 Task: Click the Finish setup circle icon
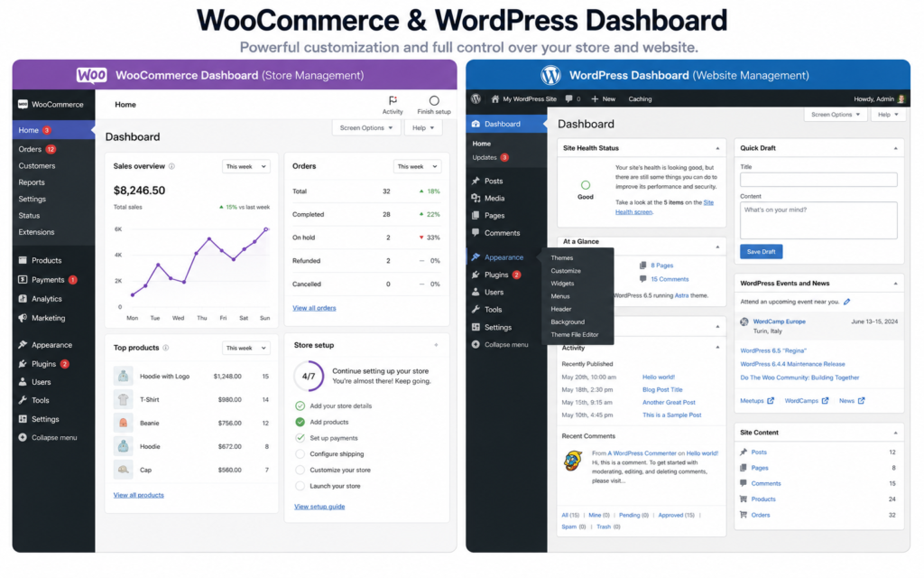click(x=434, y=100)
